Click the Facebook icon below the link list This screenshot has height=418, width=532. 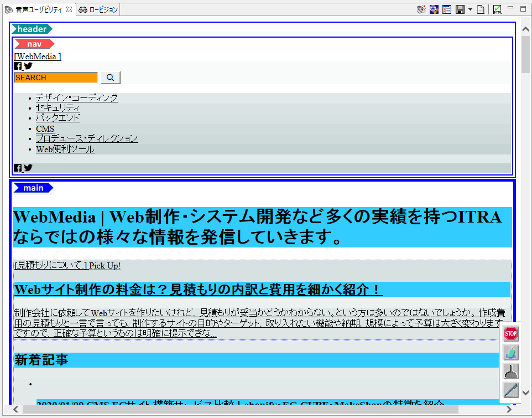18,168
